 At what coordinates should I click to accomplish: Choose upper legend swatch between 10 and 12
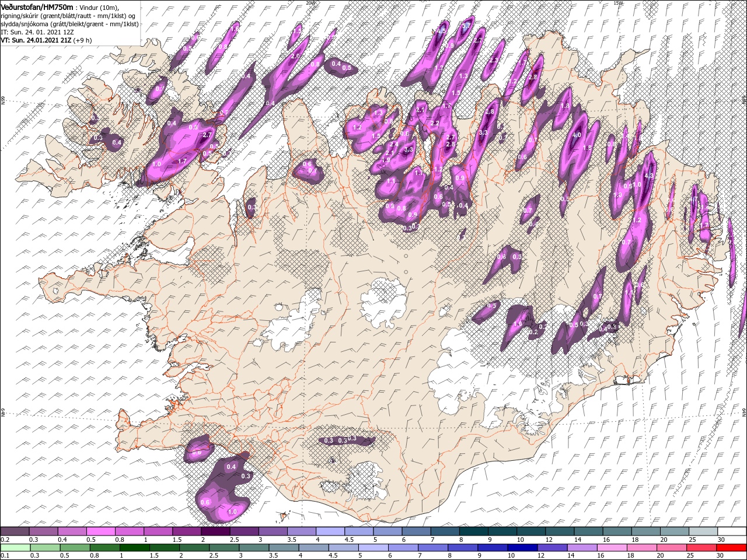[530, 531]
